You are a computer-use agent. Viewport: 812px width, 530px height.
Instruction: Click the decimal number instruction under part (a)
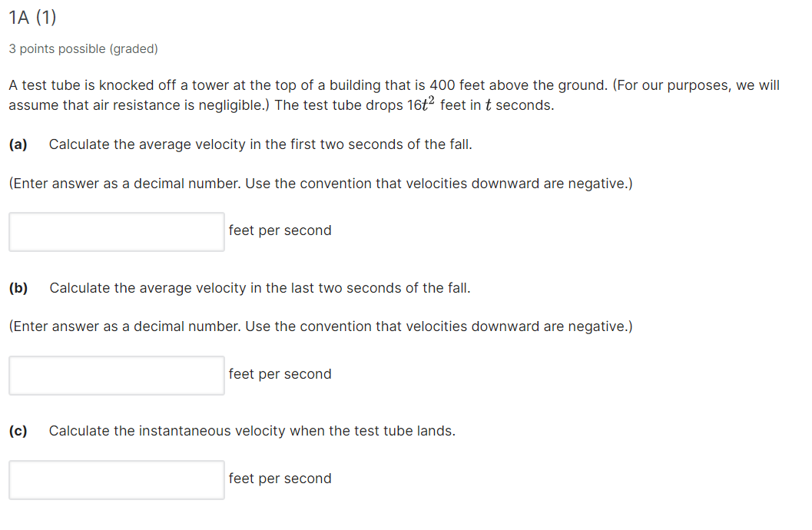pos(320,183)
